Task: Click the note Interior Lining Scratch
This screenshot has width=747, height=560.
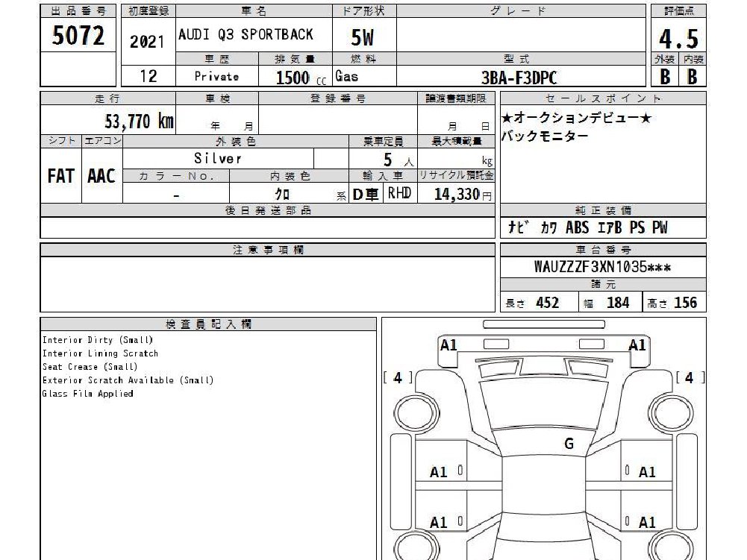Action: tap(100, 353)
